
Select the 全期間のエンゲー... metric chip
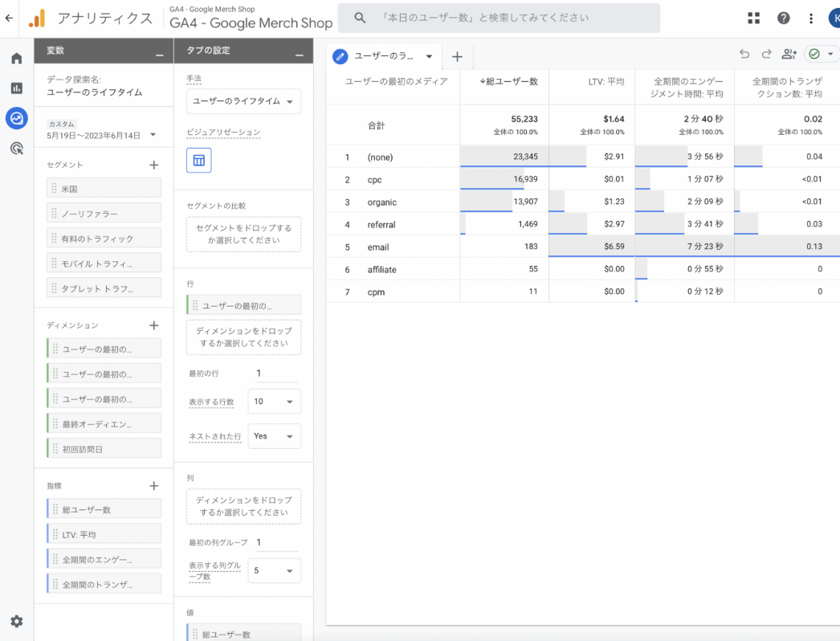pyautogui.click(x=104, y=560)
